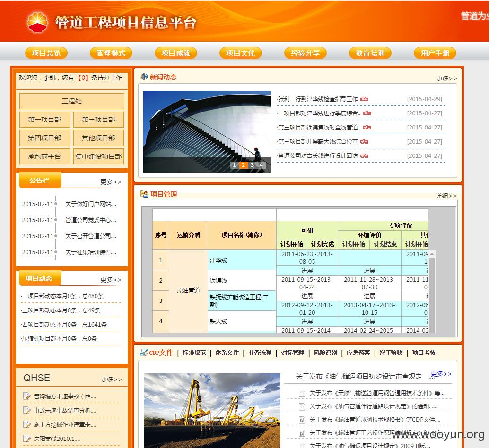Switch to the 项目考核 tab
Viewport: 489px width, 448px height.
tap(424, 353)
